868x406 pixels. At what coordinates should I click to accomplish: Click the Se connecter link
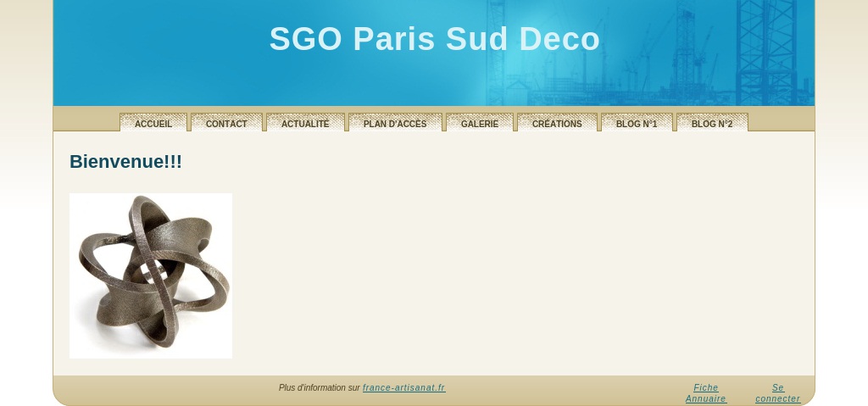pos(778,393)
